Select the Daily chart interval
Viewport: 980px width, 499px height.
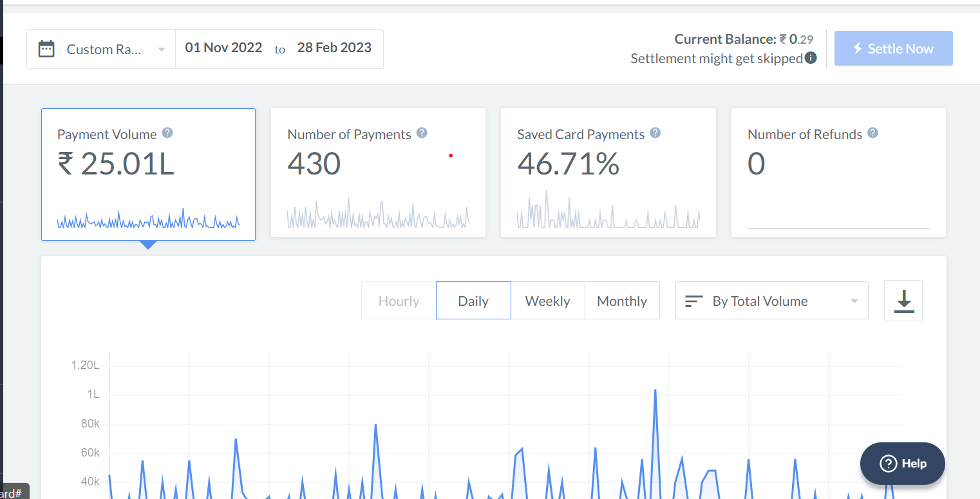click(x=473, y=301)
